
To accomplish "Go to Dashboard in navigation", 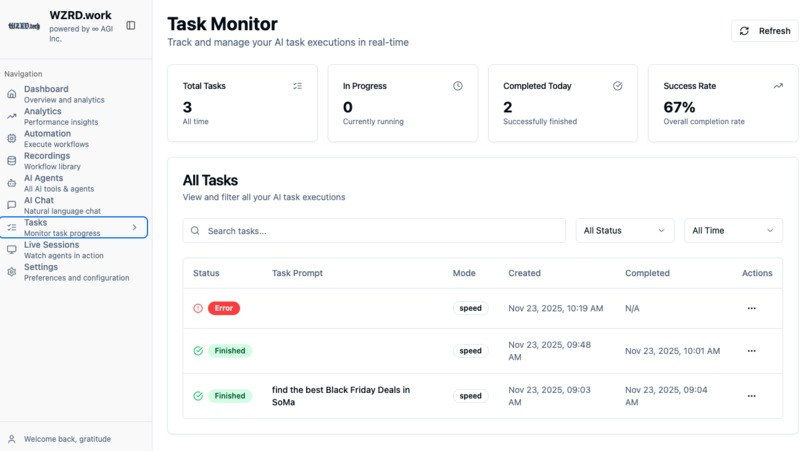I will [x=74, y=94].
